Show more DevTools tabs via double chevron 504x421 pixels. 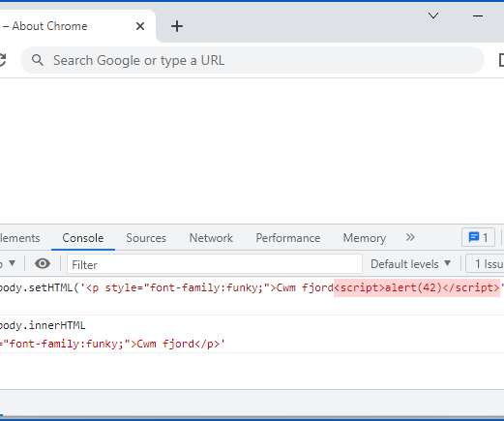tap(410, 237)
